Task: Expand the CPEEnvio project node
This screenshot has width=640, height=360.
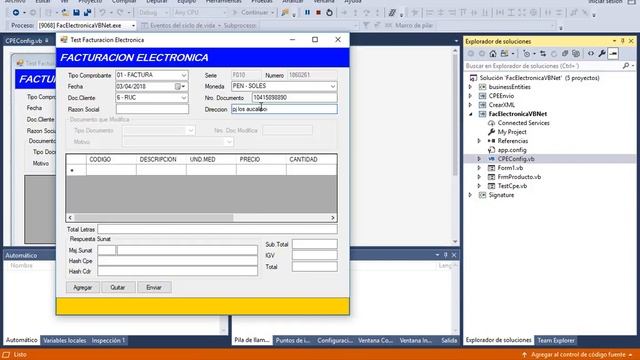Action: tap(470, 96)
